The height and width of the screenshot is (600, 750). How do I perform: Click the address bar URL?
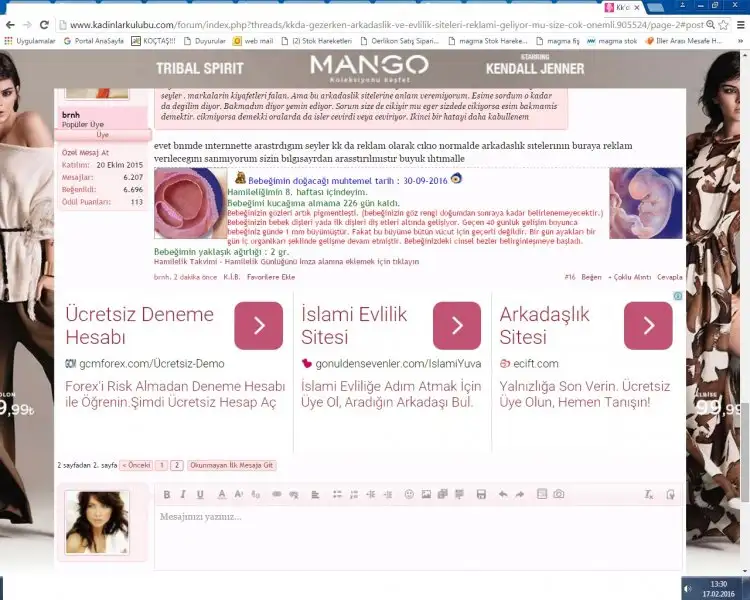386,25
